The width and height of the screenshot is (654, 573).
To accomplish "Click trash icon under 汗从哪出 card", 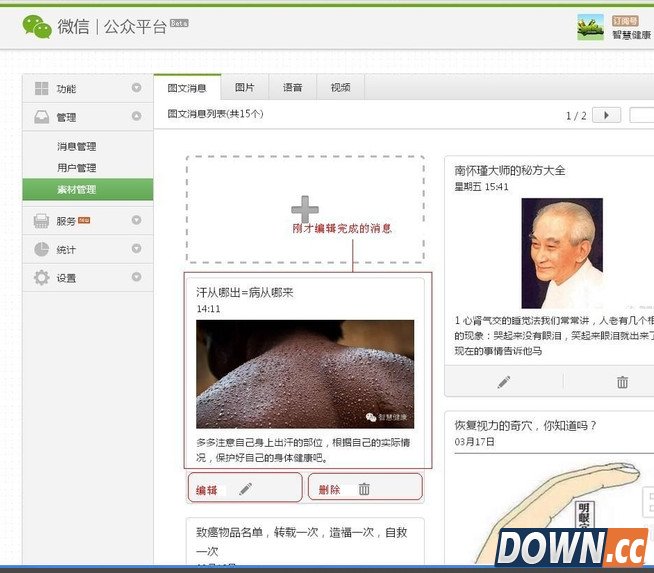I will [364, 488].
